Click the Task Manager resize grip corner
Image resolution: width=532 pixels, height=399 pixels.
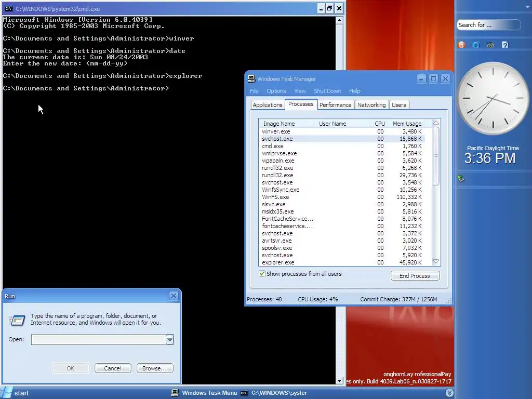(449, 301)
